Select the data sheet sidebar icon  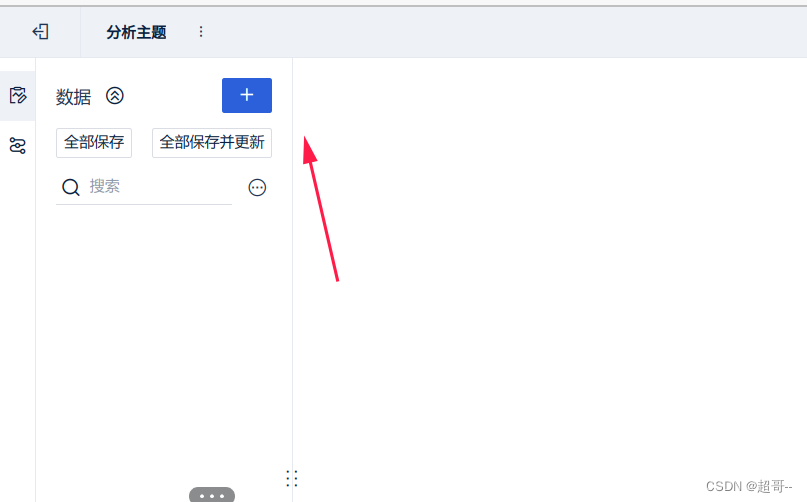17,95
